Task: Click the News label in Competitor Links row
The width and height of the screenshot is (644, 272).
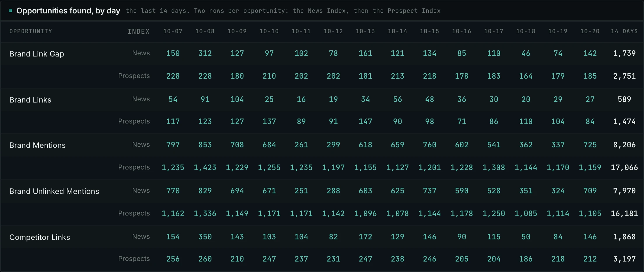Action: [141, 236]
